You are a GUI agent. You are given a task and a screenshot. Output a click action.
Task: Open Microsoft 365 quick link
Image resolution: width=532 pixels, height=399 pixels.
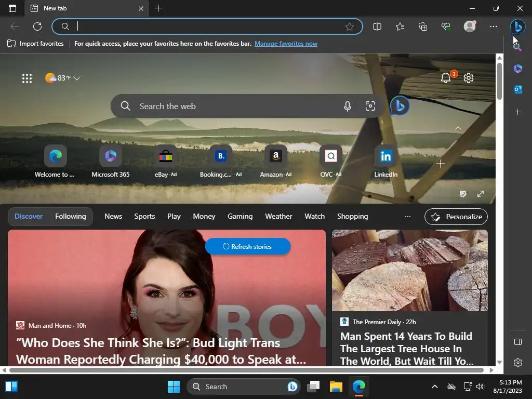click(111, 162)
